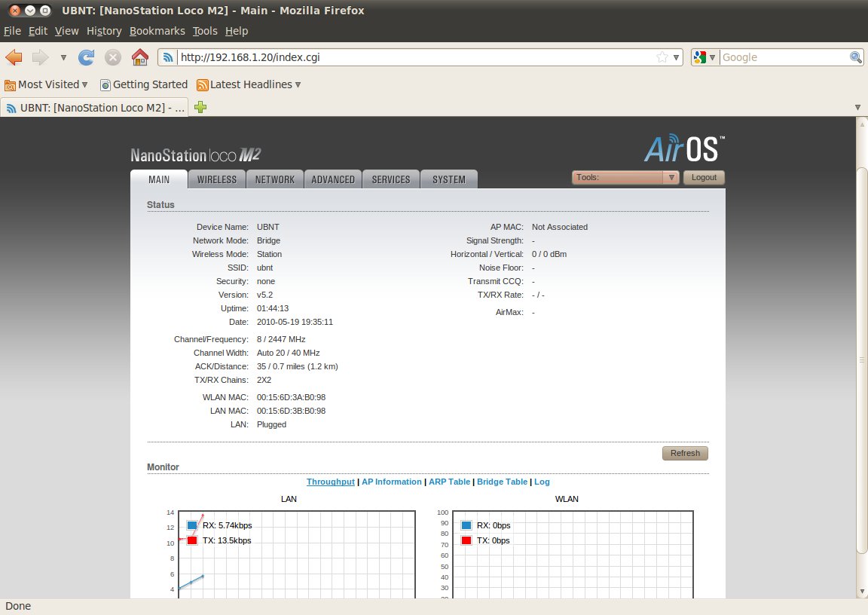
Task: Click the blue RX legend swatch in LAN chart
Action: coord(192,525)
